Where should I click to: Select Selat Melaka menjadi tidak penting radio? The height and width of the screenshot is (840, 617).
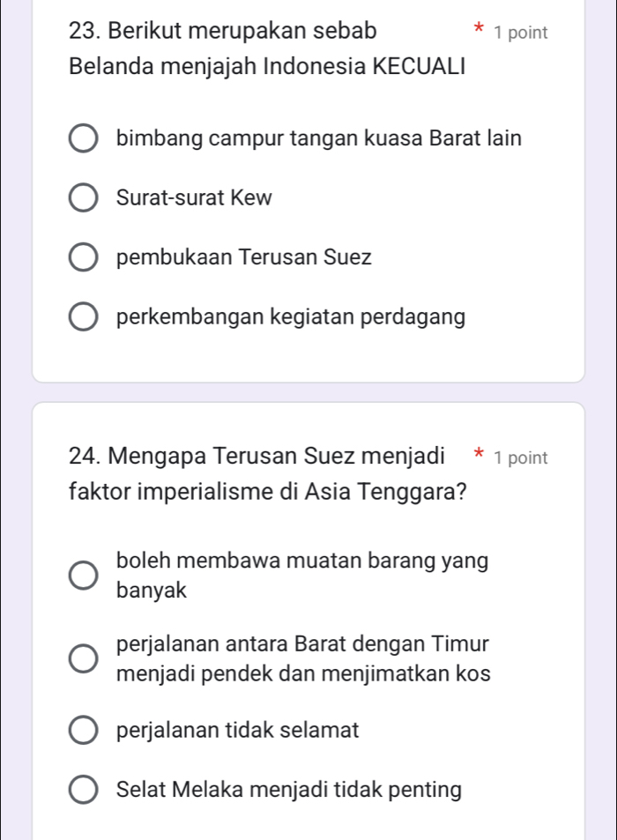pyautogui.click(x=84, y=791)
